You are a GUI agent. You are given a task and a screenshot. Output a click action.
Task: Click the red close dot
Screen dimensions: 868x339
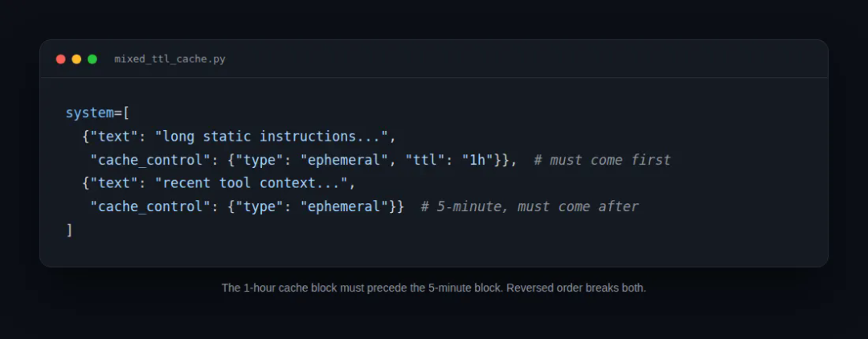click(61, 59)
